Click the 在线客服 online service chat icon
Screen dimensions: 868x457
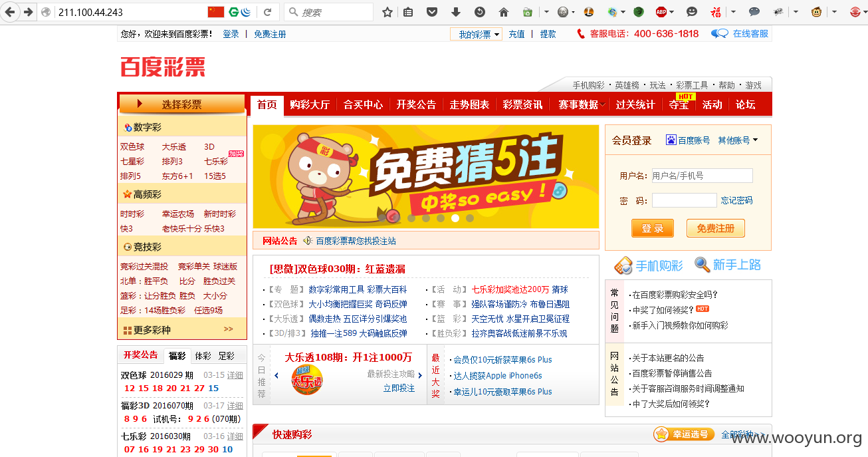click(719, 34)
